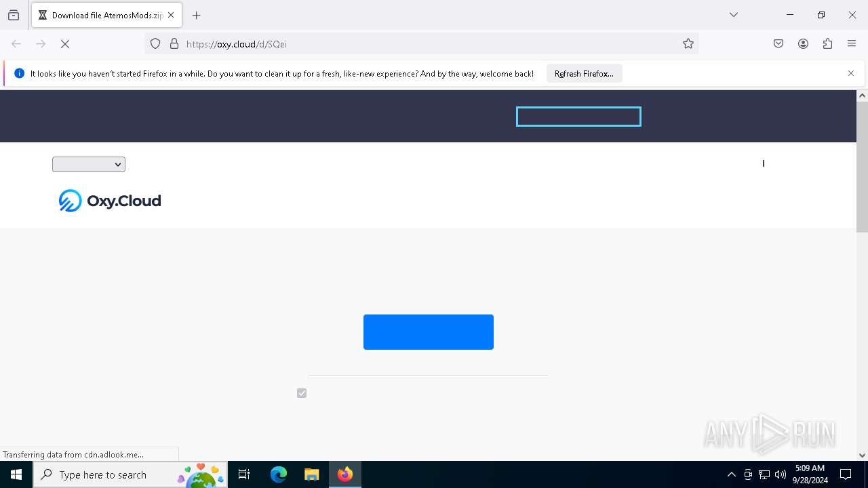Open Task View on taskbar

[x=244, y=474]
